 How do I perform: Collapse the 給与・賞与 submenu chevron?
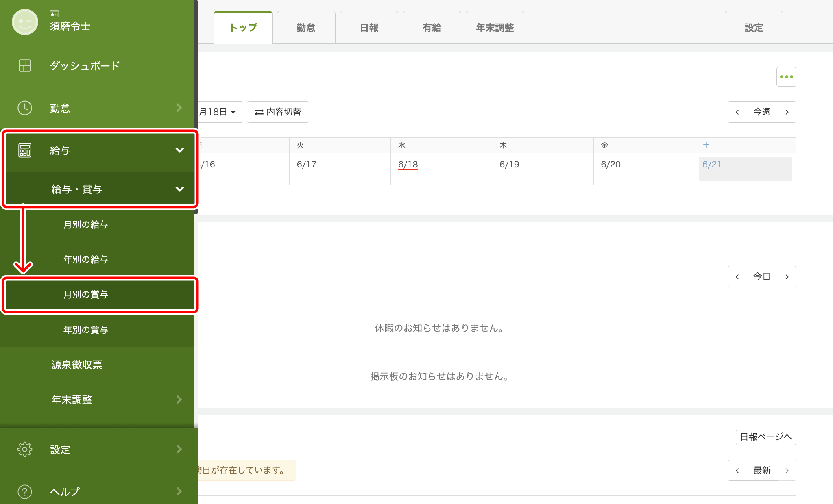point(179,189)
